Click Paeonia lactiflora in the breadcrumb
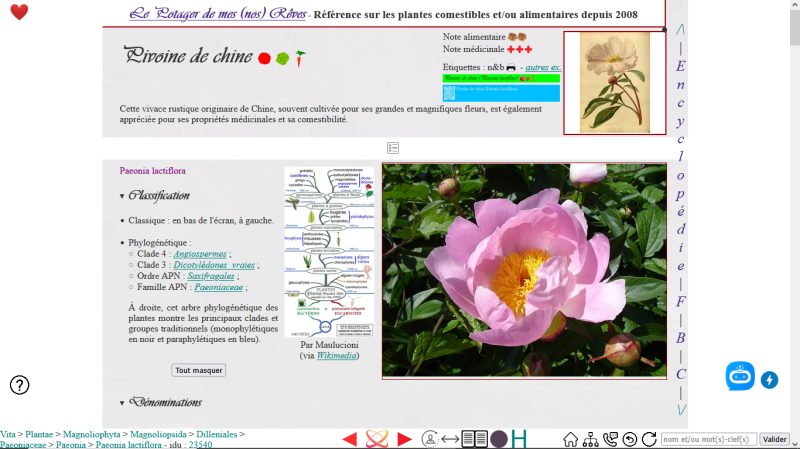Screen dimensions: 800x449 129,445
